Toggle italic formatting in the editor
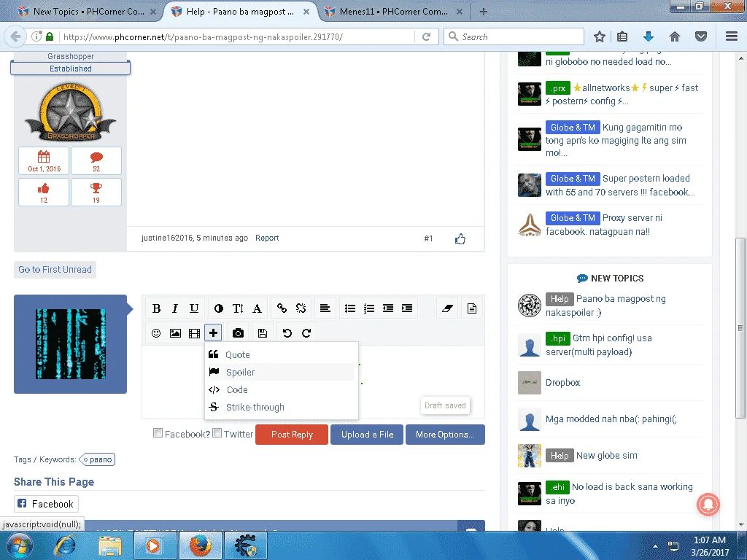 click(175, 308)
